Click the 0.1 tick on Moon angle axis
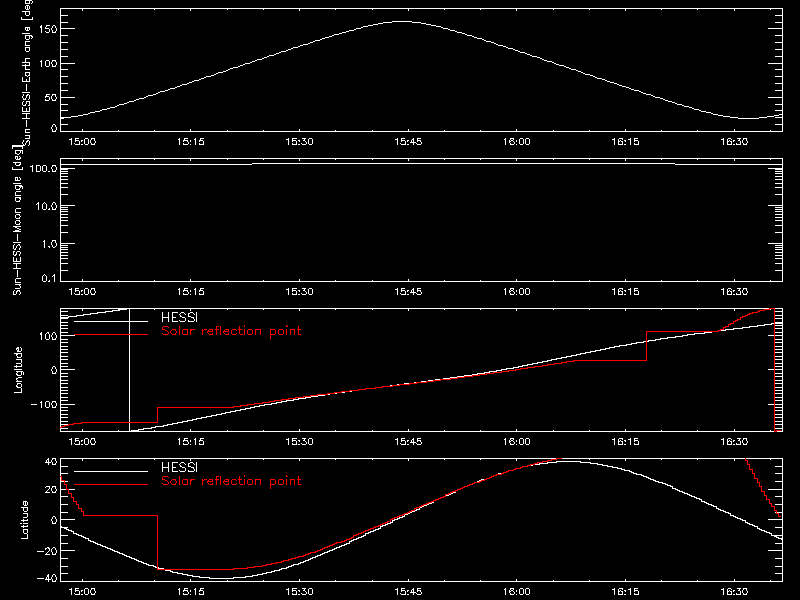The height and width of the screenshot is (600, 800). 49,278
